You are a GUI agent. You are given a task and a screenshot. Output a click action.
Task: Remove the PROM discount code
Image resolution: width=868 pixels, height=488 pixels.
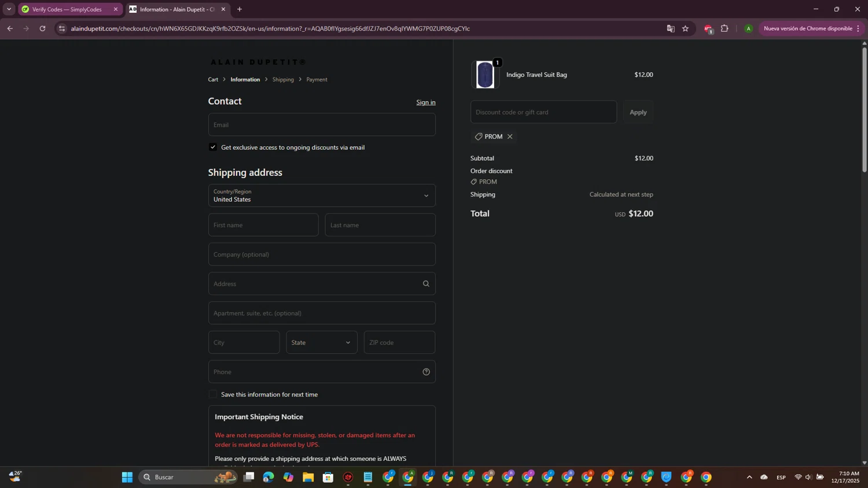tap(510, 136)
